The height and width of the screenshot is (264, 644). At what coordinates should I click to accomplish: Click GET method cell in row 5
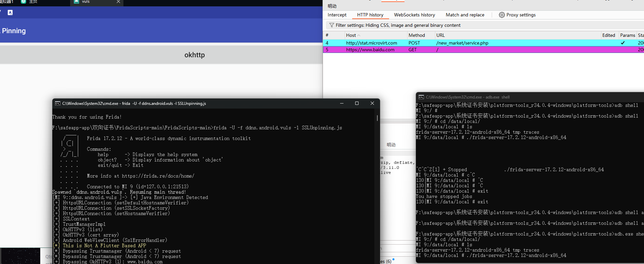coord(413,50)
